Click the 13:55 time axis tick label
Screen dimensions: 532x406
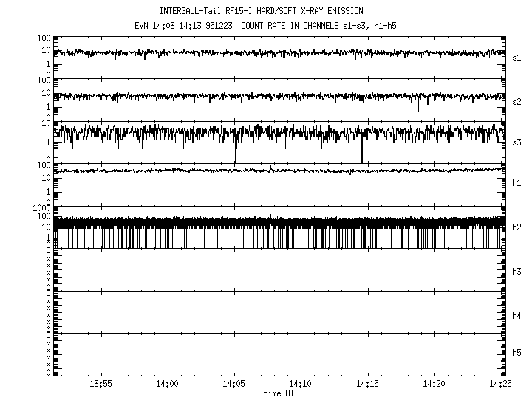[x=100, y=385]
